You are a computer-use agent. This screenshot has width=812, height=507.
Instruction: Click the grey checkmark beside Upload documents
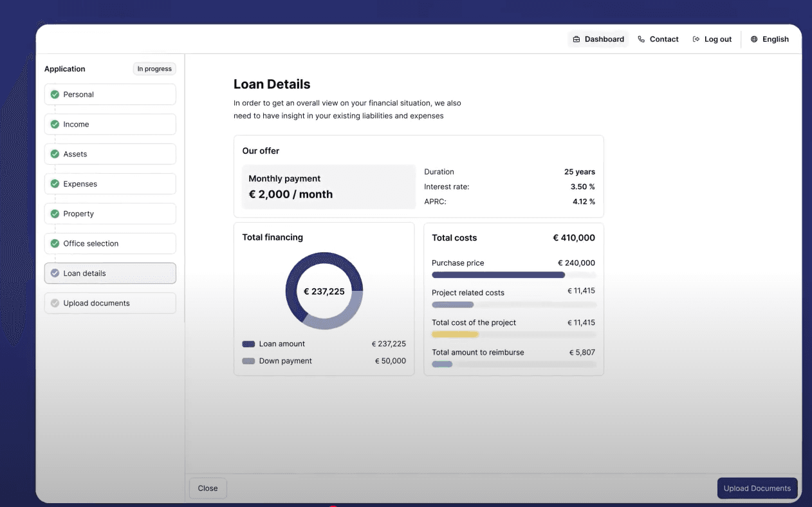click(x=55, y=303)
